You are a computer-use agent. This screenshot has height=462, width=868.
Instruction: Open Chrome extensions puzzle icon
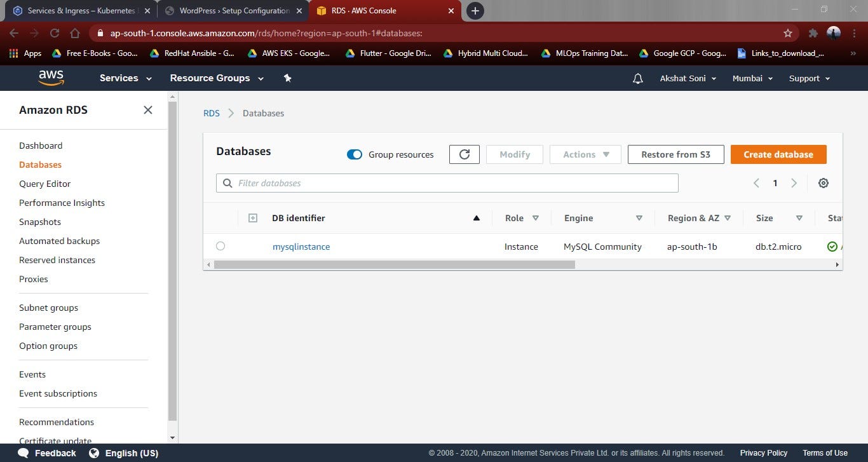click(x=813, y=33)
